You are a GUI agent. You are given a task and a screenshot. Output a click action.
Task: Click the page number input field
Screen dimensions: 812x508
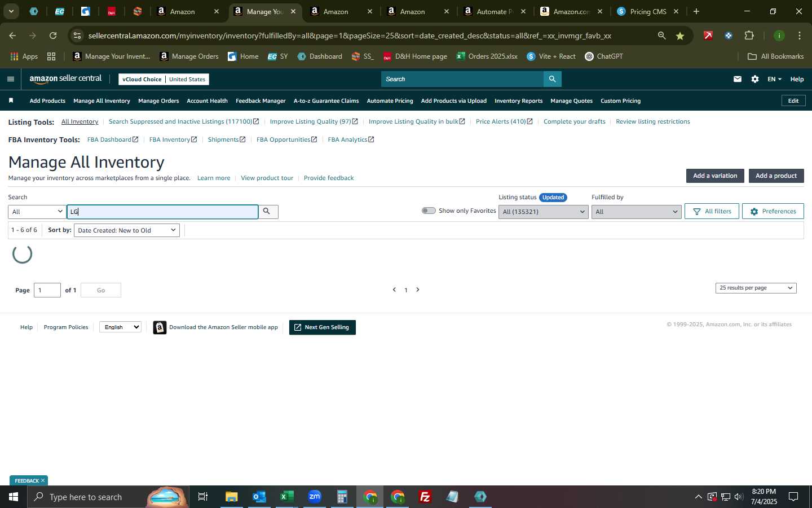pyautogui.click(x=47, y=290)
